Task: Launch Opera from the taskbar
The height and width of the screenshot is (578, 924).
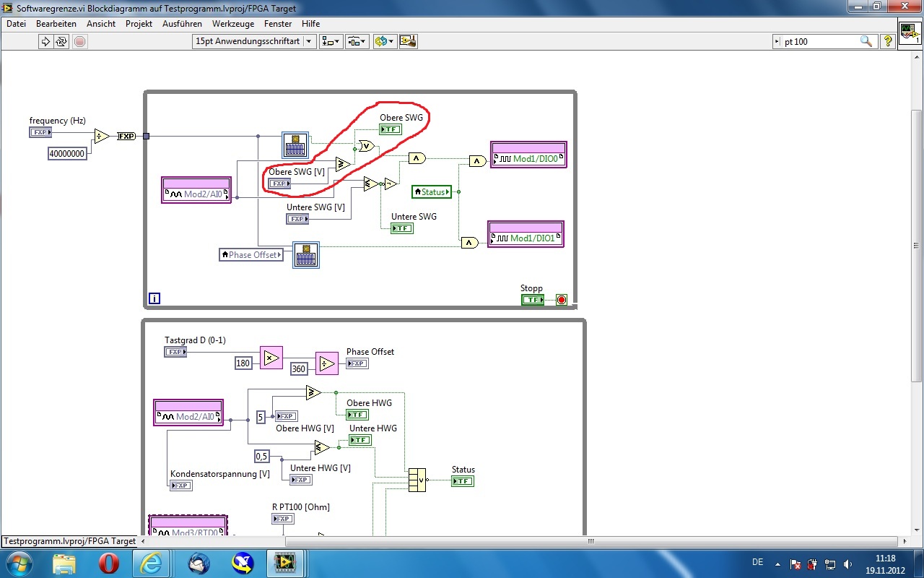Action: [108, 562]
